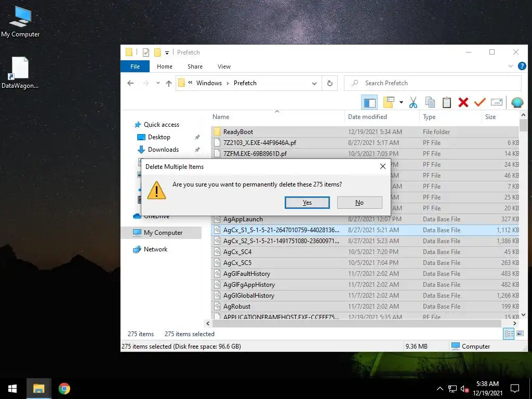Select the AgGlGlobalHistory file
Viewport: 532px width, 399px height.
[365, 295]
